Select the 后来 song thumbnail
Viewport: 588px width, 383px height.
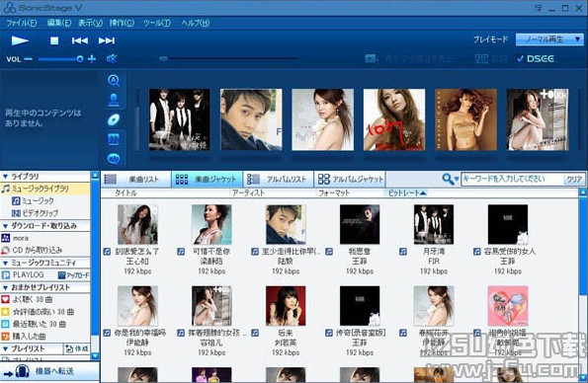click(286, 306)
